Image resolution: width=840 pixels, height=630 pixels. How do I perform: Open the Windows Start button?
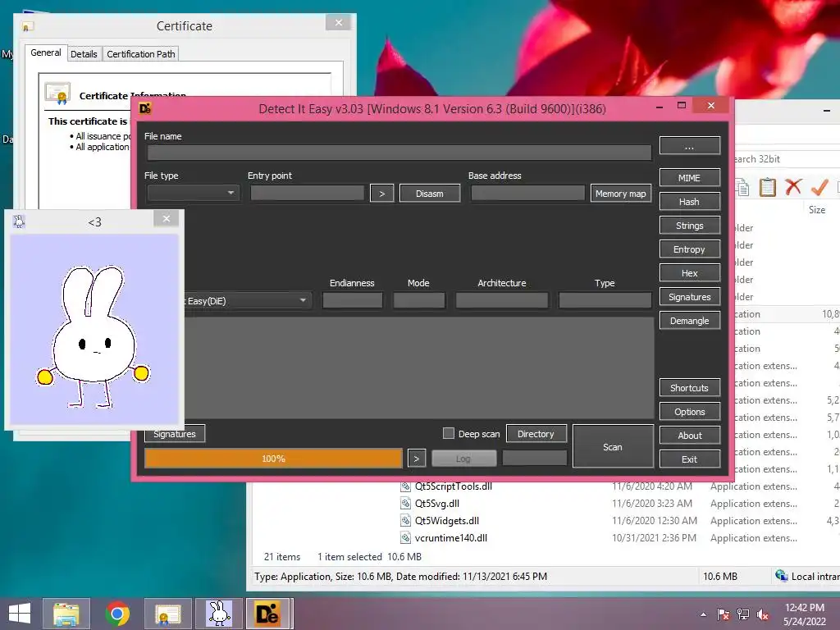pos(20,614)
